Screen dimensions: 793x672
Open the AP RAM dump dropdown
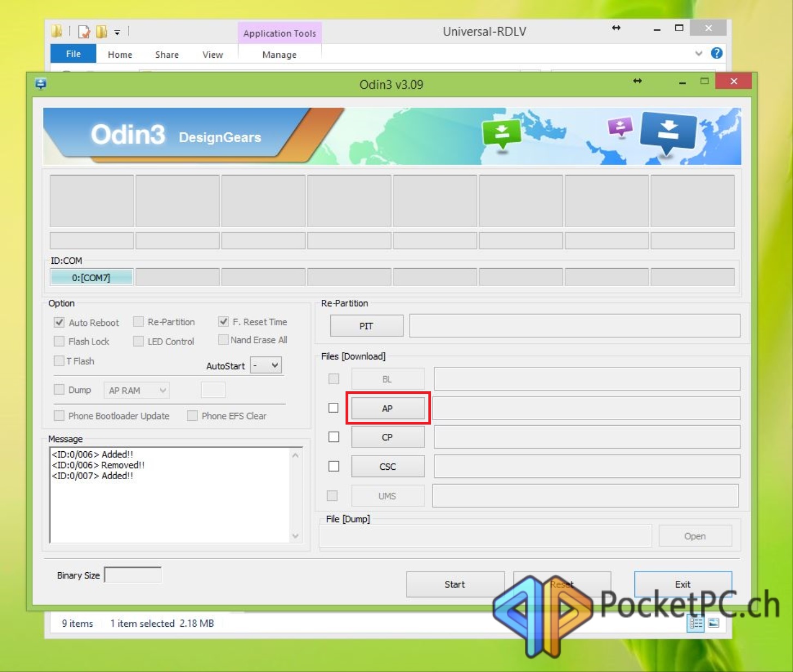coord(136,390)
